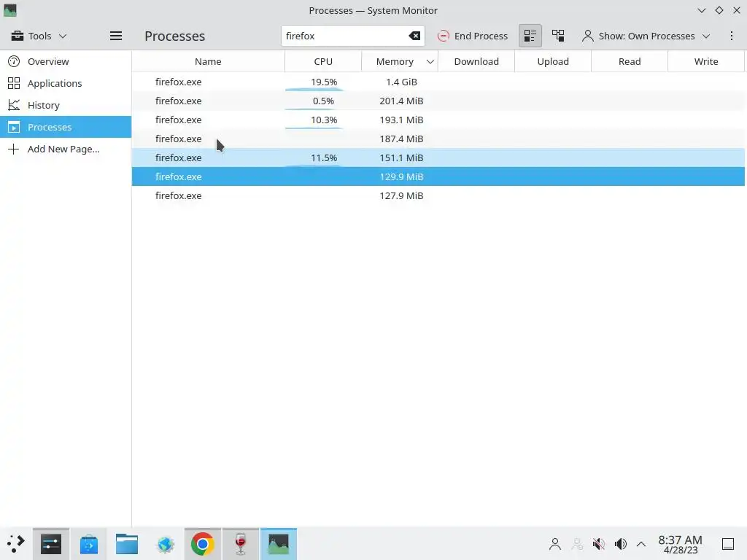The width and height of the screenshot is (747, 560).
Task: Click the muted microphone tray icon
Action: [598, 544]
